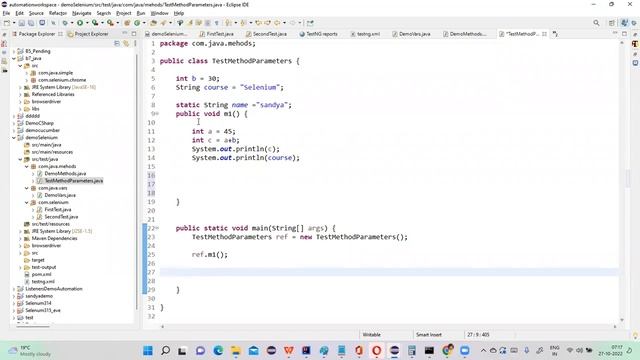Open the Refactor menu
The height and width of the screenshot is (360, 640).
pyautogui.click(x=58, y=13)
